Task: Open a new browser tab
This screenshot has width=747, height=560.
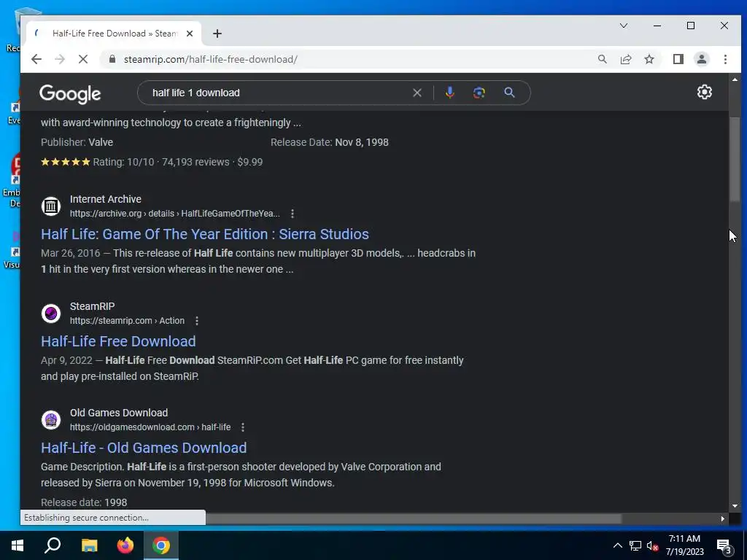Action: tap(217, 34)
